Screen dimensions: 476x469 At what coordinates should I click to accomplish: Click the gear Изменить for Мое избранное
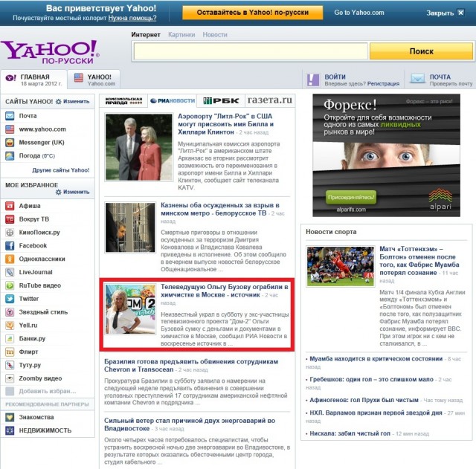[x=73, y=192]
